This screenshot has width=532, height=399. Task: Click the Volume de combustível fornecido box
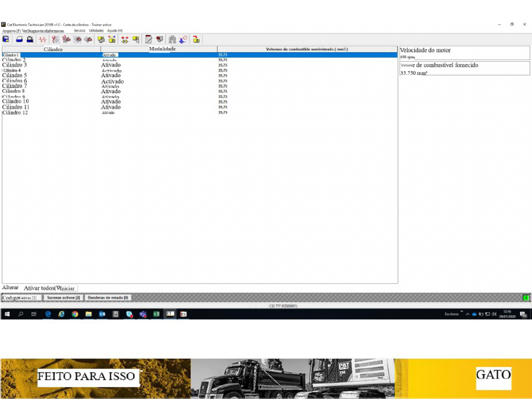[x=464, y=68]
